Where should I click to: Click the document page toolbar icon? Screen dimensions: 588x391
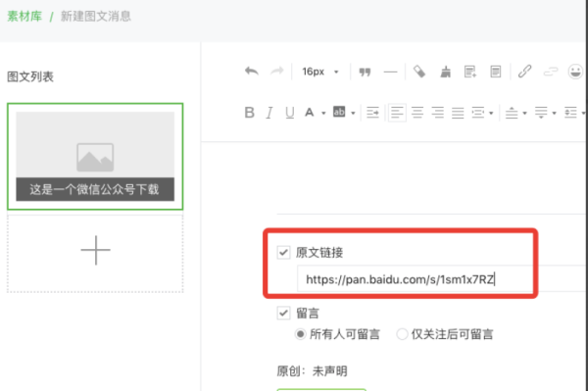(x=496, y=72)
